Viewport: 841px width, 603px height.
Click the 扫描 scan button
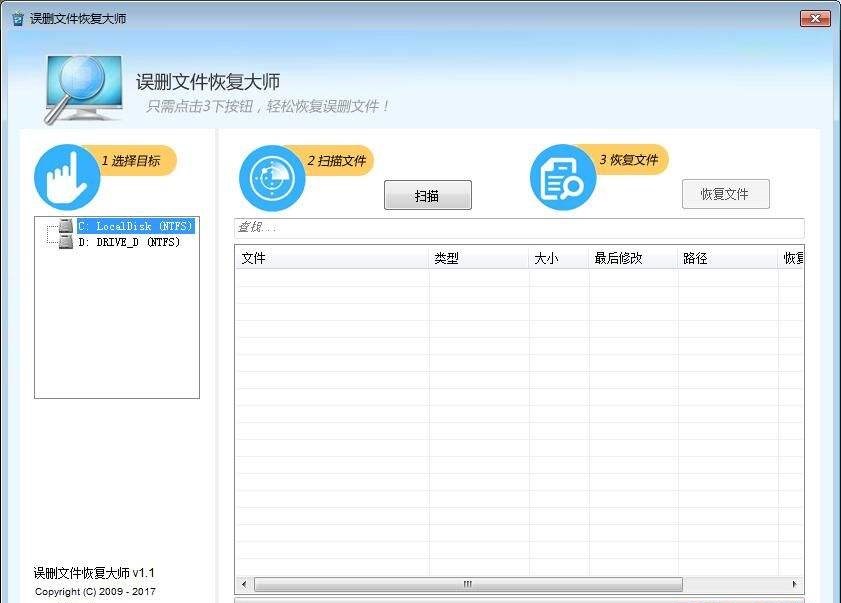click(427, 195)
